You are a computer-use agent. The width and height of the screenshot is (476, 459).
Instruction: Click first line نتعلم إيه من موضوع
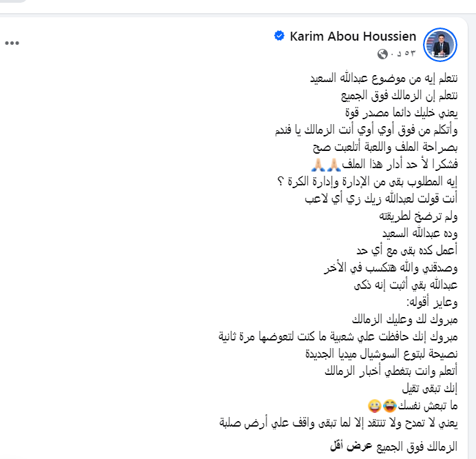[x=384, y=79]
